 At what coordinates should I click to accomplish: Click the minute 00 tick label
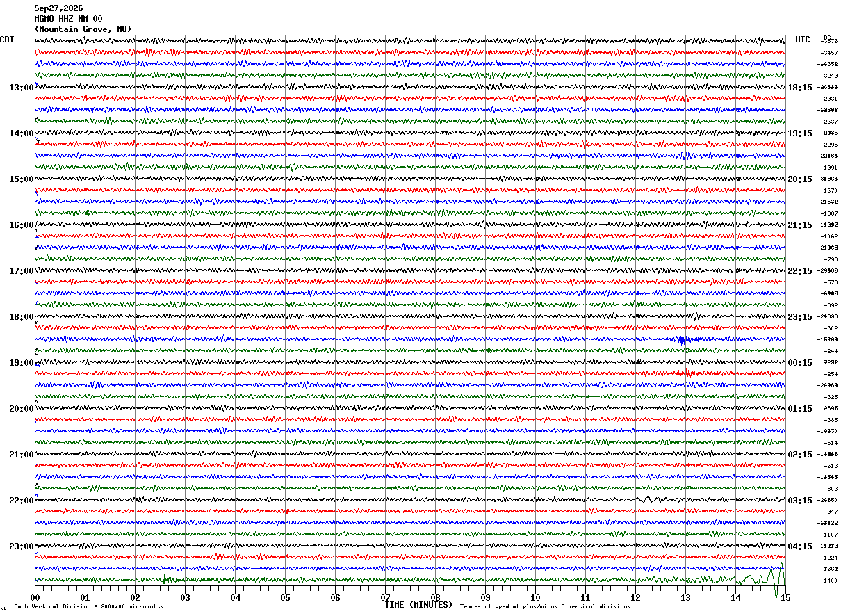pyautogui.click(x=35, y=597)
